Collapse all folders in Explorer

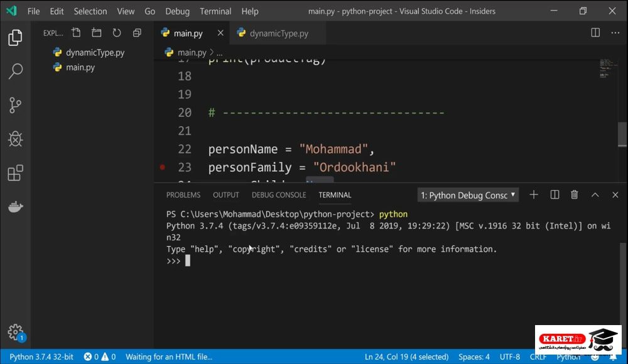[137, 33]
